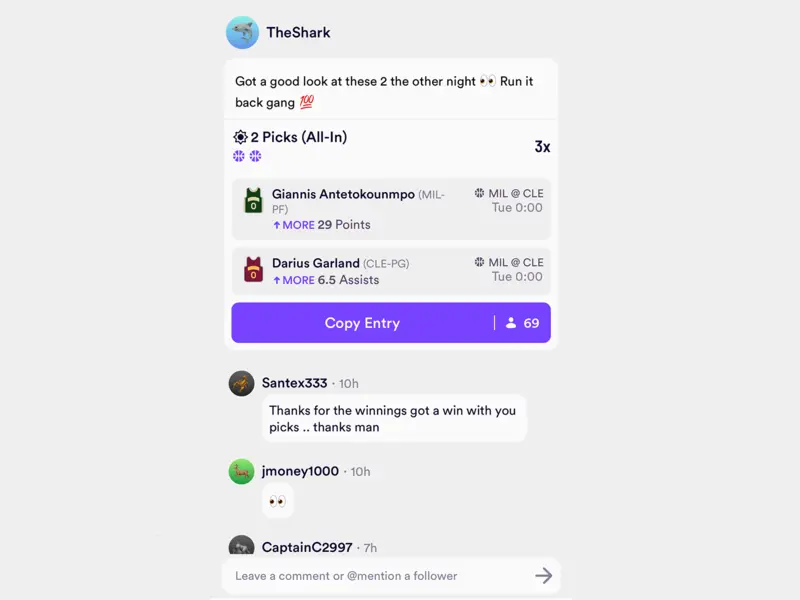Click the All-In badge icon beside 2 Picks
Screen dimensions: 800x600
pos(240,137)
